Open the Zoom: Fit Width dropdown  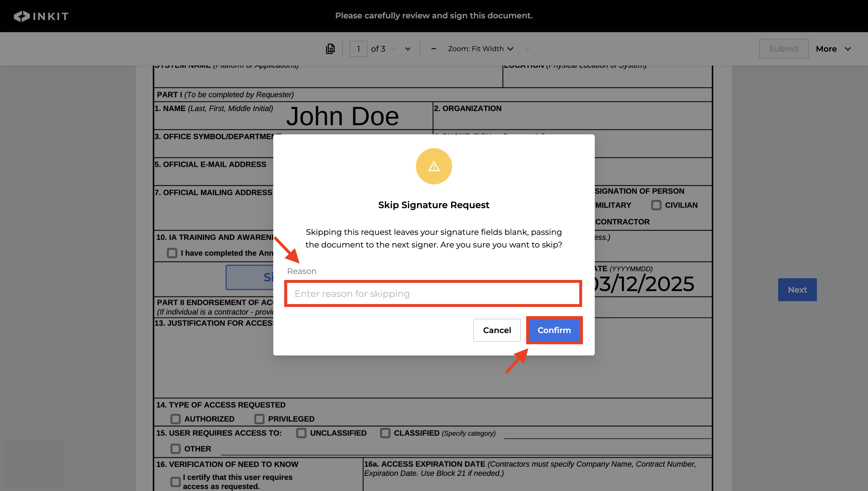pos(480,49)
